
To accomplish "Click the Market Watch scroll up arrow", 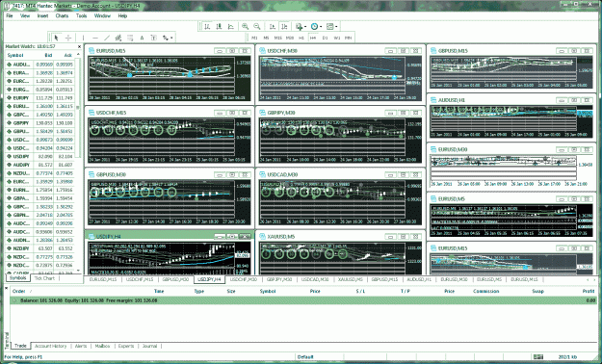I will tap(79, 55).
